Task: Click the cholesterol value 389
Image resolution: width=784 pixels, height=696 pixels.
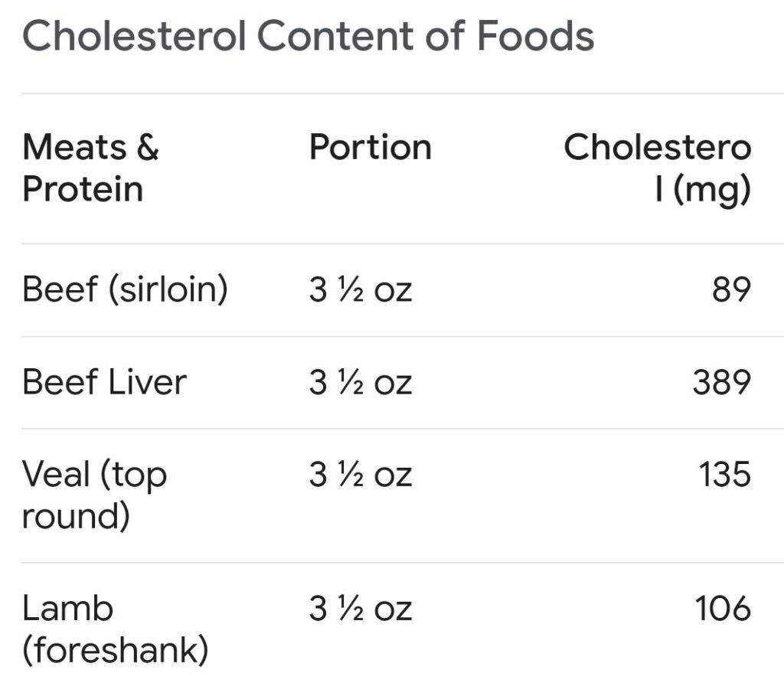Action: click(721, 383)
